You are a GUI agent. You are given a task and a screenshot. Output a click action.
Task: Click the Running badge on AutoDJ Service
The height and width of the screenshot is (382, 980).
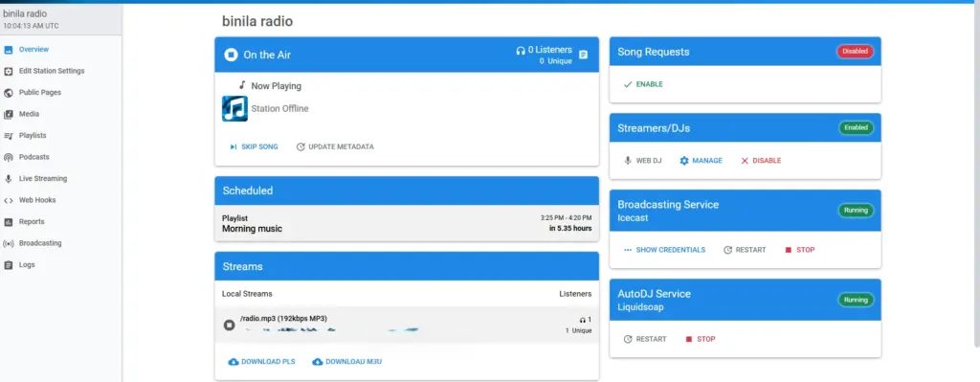click(x=856, y=300)
